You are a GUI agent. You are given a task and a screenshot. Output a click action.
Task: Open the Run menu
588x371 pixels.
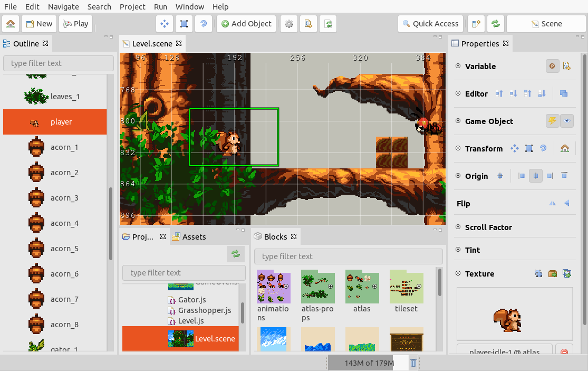(x=160, y=7)
